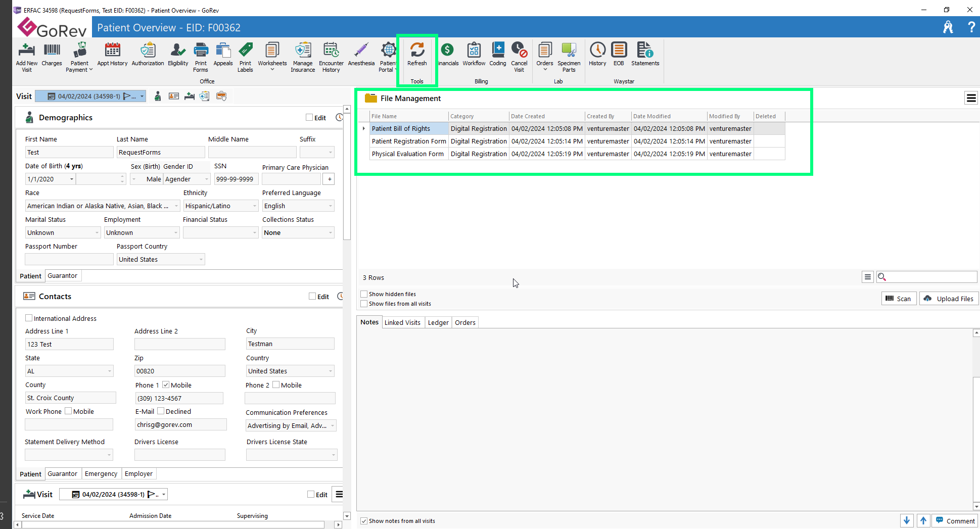The width and height of the screenshot is (980, 529).
Task: Open the Authorization tool
Action: coord(148,55)
